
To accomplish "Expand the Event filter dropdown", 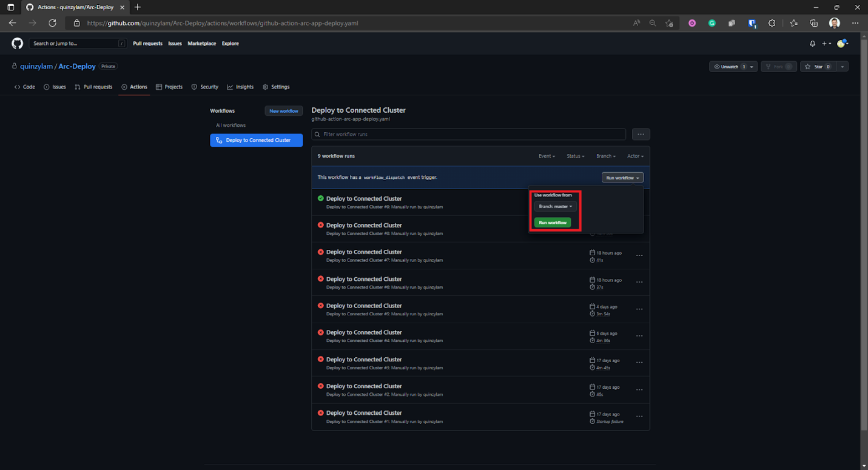I will pyautogui.click(x=547, y=156).
